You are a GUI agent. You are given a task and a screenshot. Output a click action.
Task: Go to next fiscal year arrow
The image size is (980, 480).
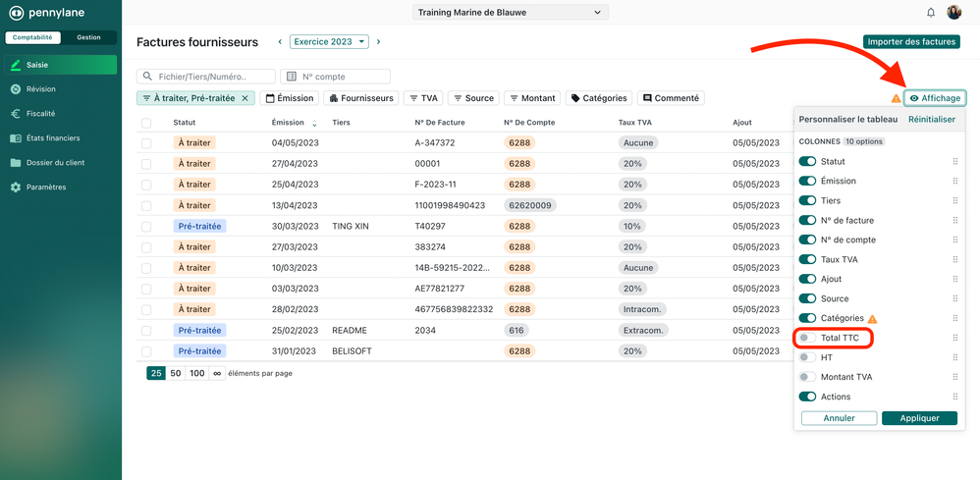[379, 42]
